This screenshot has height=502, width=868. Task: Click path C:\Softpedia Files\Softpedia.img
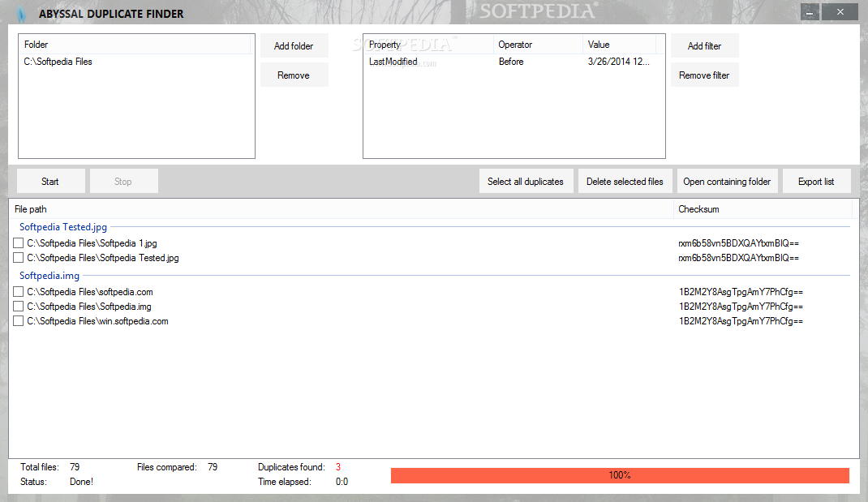pyautogui.click(x=89, y=307)
